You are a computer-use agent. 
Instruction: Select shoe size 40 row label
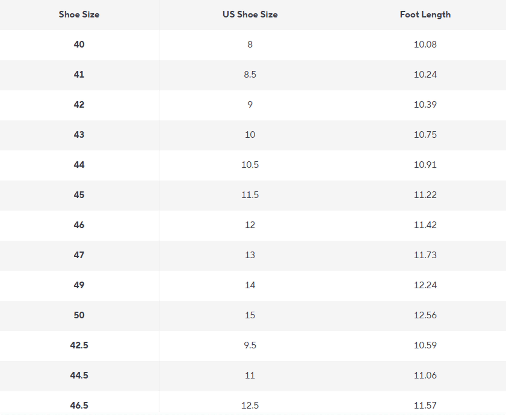point(79,45)
